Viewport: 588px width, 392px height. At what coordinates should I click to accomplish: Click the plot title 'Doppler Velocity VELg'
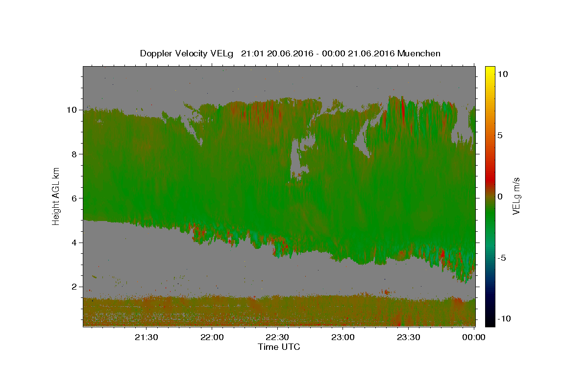pyautogui.click(x=187, y=53)
